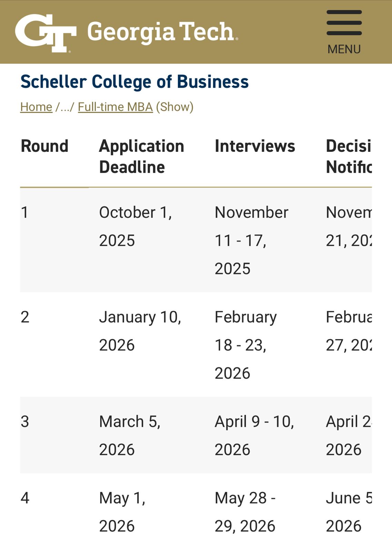Click the April 9 - 10 interviews cell

(x=254, y=435)
